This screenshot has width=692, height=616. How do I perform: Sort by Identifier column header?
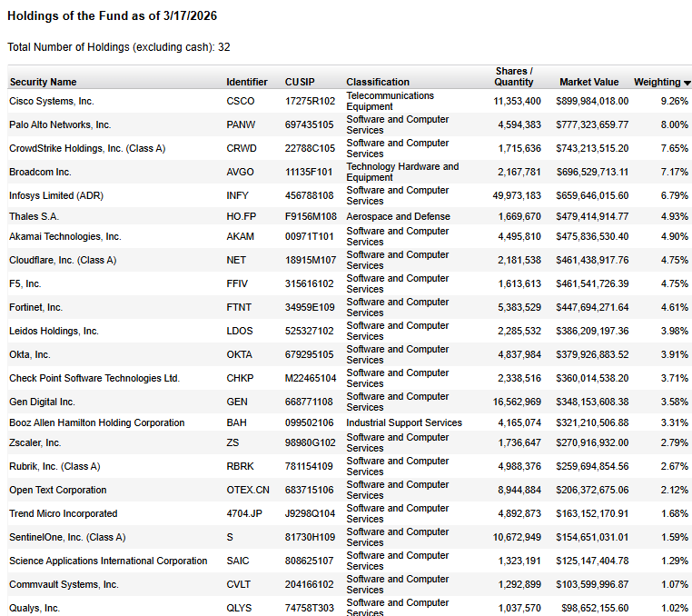[247, 82]
